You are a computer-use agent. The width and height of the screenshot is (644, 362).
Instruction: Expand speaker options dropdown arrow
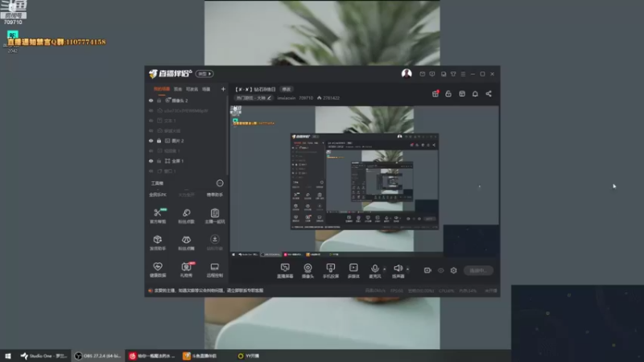point(407,269)
